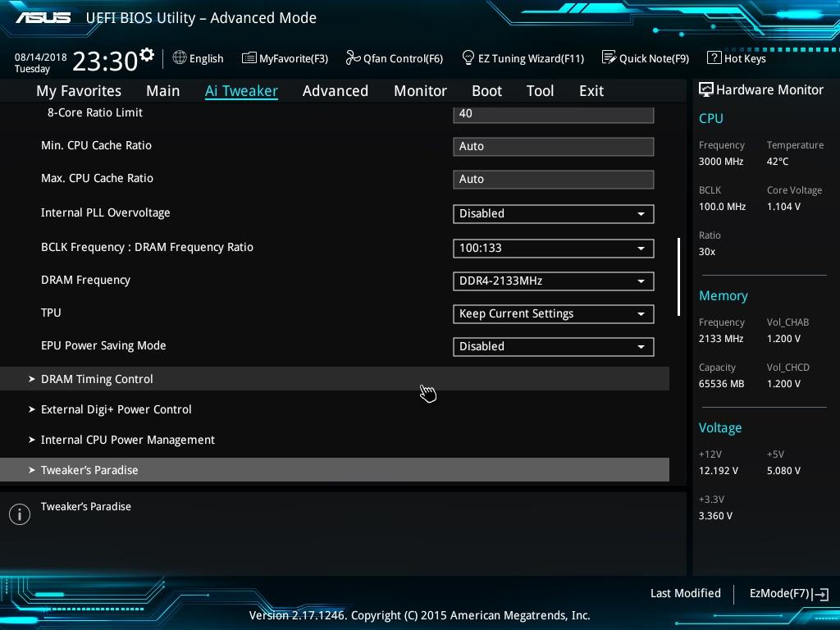The image size is (840, 630).
Task: Open the TPU dropdown
Action: click(x=554, y=314)
